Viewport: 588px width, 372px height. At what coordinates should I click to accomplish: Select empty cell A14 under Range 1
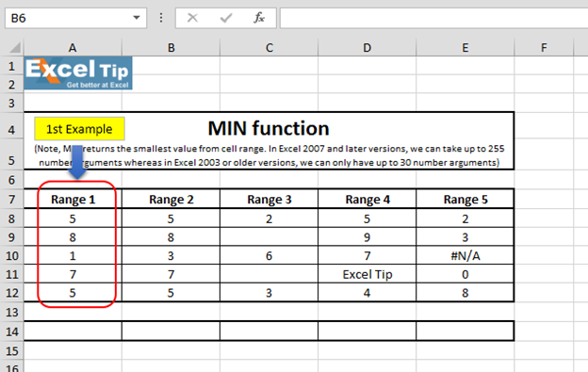point(73,332)
